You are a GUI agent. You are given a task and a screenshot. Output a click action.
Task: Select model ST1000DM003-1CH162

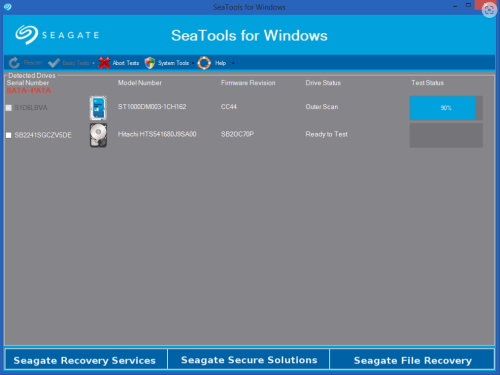pos(152,107)
